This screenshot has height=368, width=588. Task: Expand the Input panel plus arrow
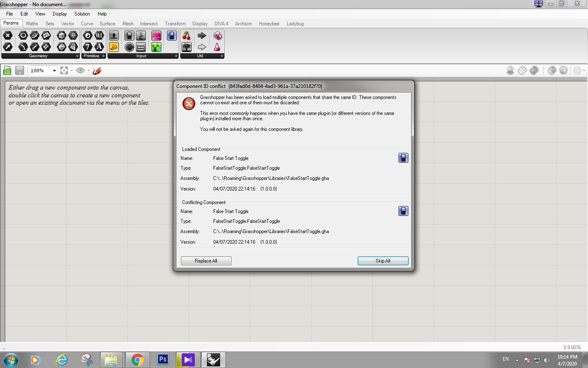click(176, 56)
